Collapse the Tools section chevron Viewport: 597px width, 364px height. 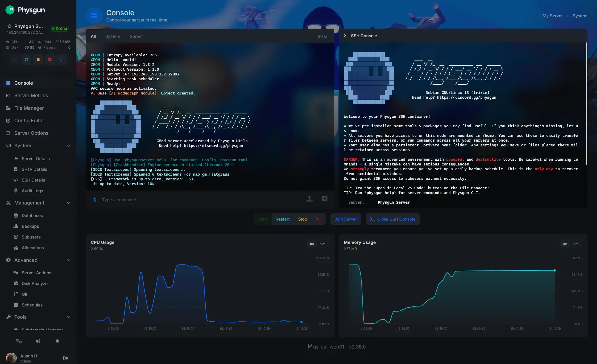[x=69, y=317]
